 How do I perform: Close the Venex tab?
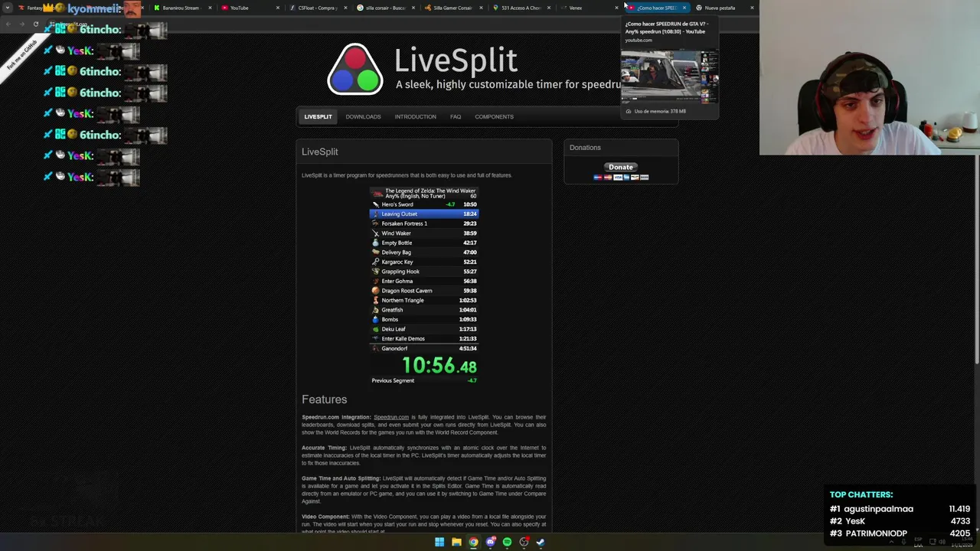tap(616, 8)
